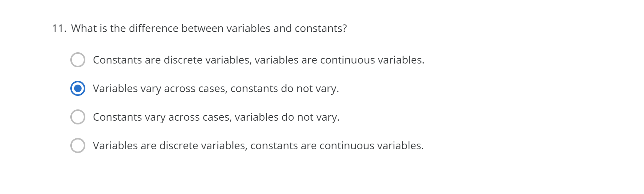Click the question number 11
Screen dimensions: 644x194
(x=59, y=29)
